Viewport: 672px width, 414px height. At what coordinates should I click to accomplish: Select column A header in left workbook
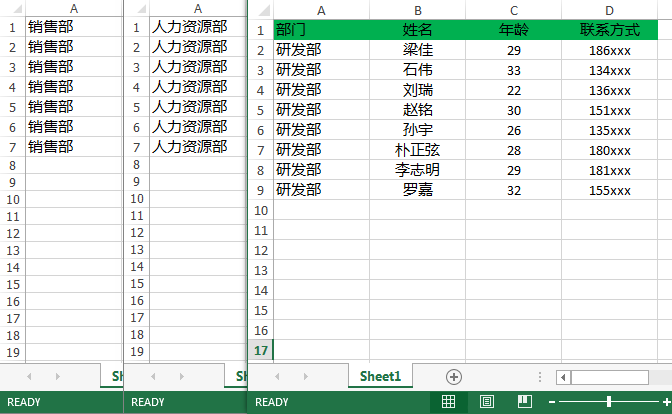coord(74,9)
